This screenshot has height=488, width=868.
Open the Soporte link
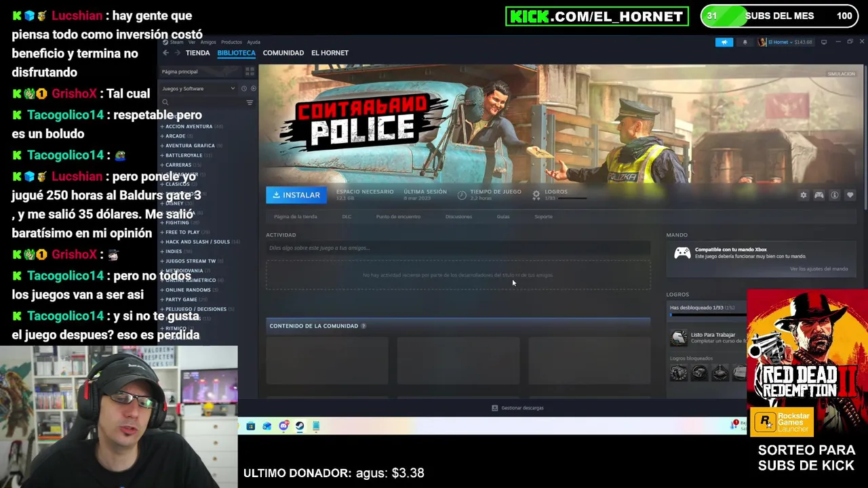(543, 217)
